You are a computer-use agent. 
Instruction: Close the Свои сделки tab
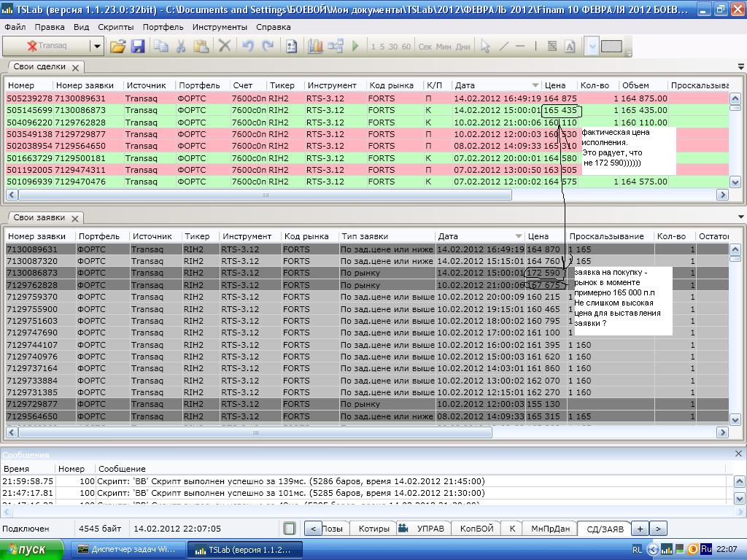75,67
